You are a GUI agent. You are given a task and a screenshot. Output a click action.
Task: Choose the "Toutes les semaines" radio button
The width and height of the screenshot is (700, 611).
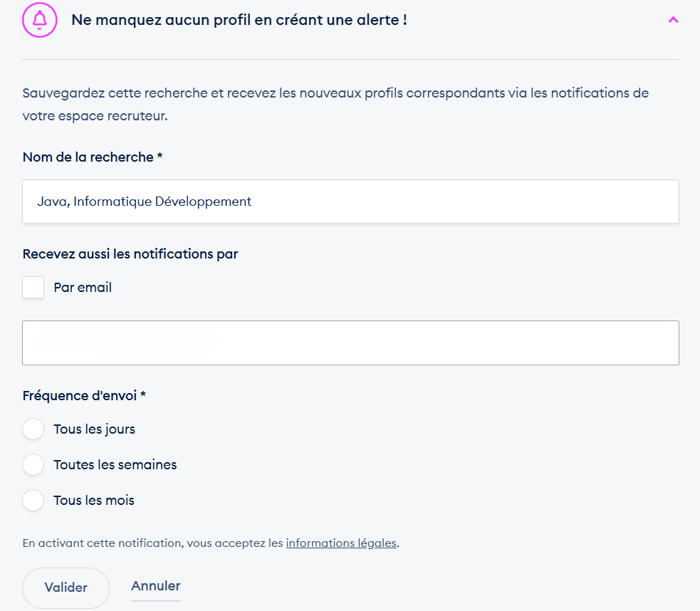tap(33, 465)
